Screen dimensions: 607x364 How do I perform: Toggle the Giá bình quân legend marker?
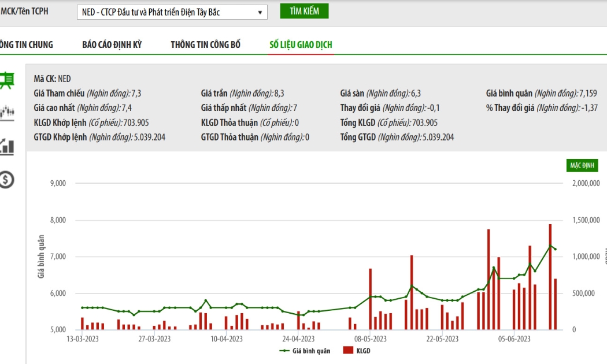point(284,351)
